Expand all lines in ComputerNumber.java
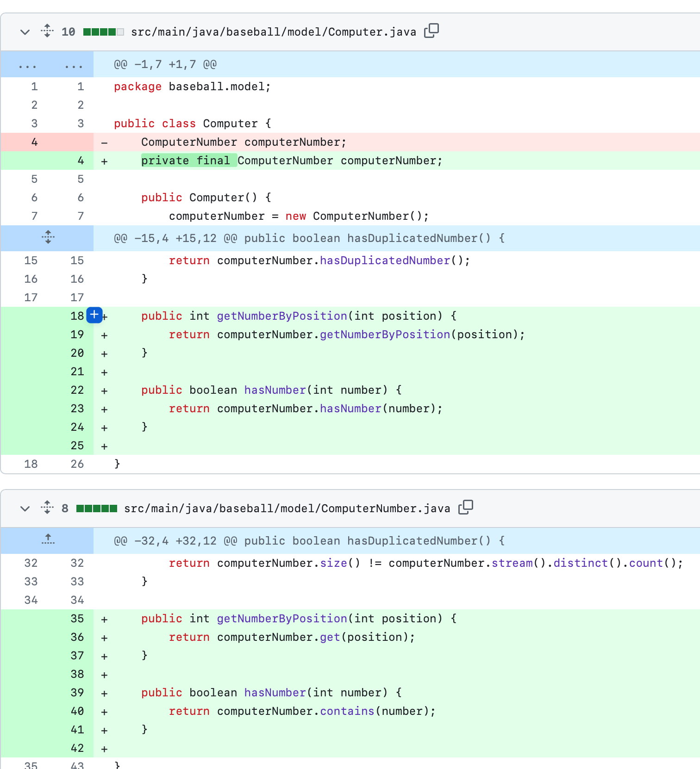The image size is (700, 769). pyautogui.click(x=47, y=508)
